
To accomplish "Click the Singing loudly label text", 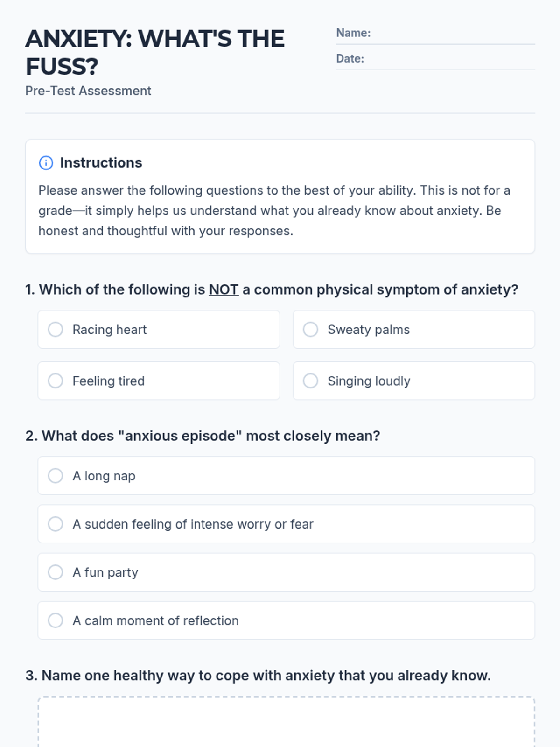I will 369,381.
